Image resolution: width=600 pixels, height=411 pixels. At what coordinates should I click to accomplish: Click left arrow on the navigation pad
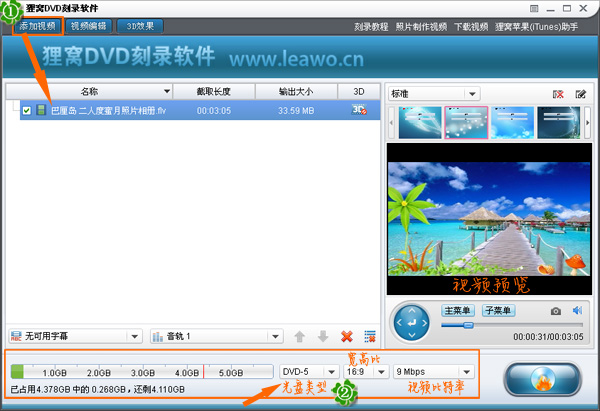click(x=399, y=323)
